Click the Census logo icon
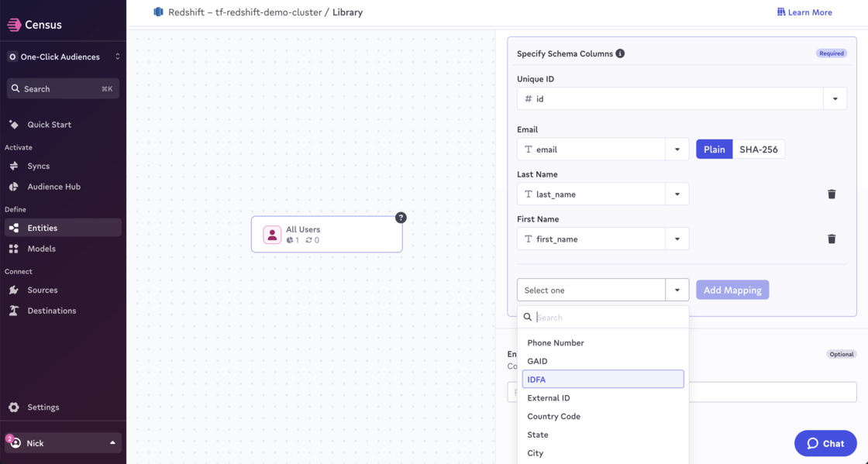 click(14, 25)
